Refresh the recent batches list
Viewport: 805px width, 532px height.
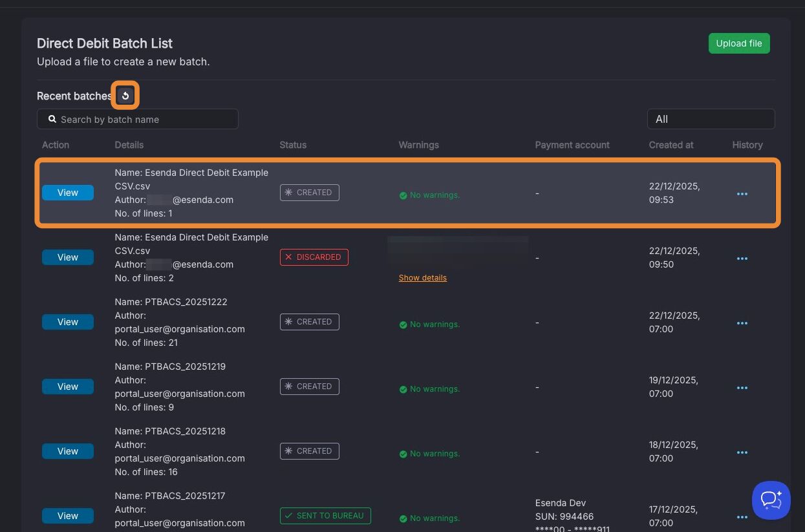[x=125, y=96]
